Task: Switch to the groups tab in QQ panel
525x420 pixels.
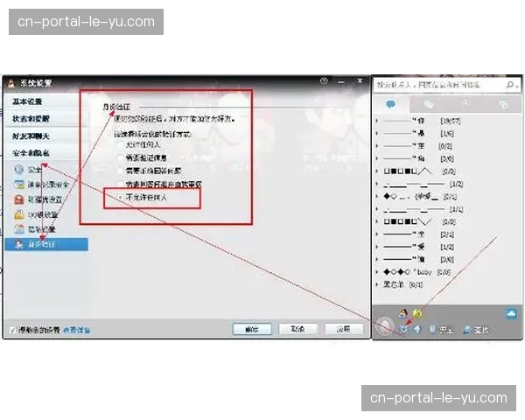Action: click(429, 104)
